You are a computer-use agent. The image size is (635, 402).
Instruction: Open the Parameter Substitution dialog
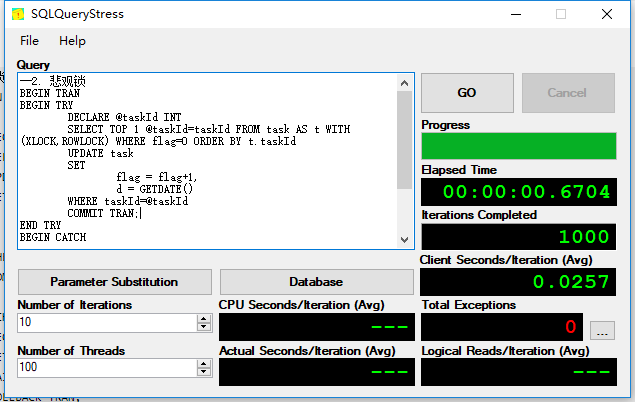point(115,282)
